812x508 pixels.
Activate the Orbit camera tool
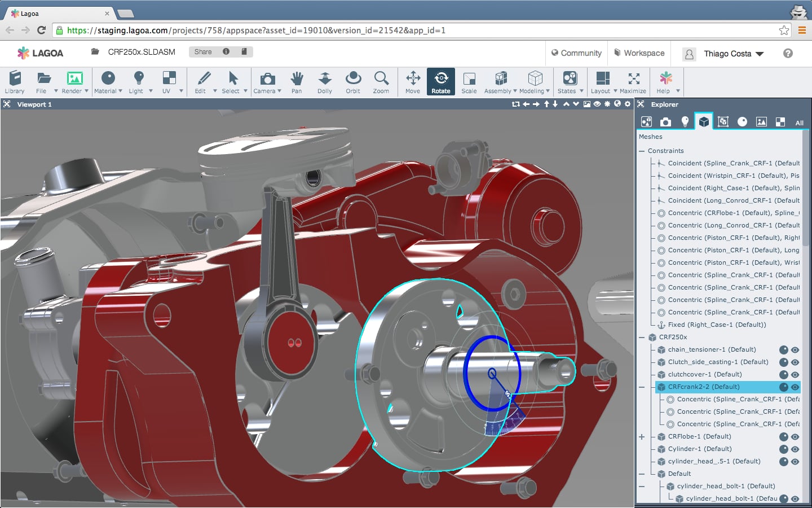pyautogui.click(x=353, y=82)
